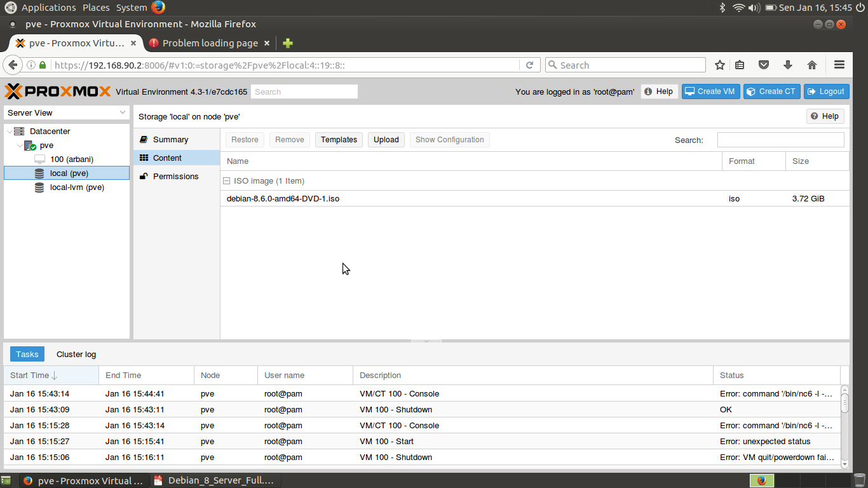Click the show desktop icon in bottom panel
The image size is (868, 488).
click(6, 480)
